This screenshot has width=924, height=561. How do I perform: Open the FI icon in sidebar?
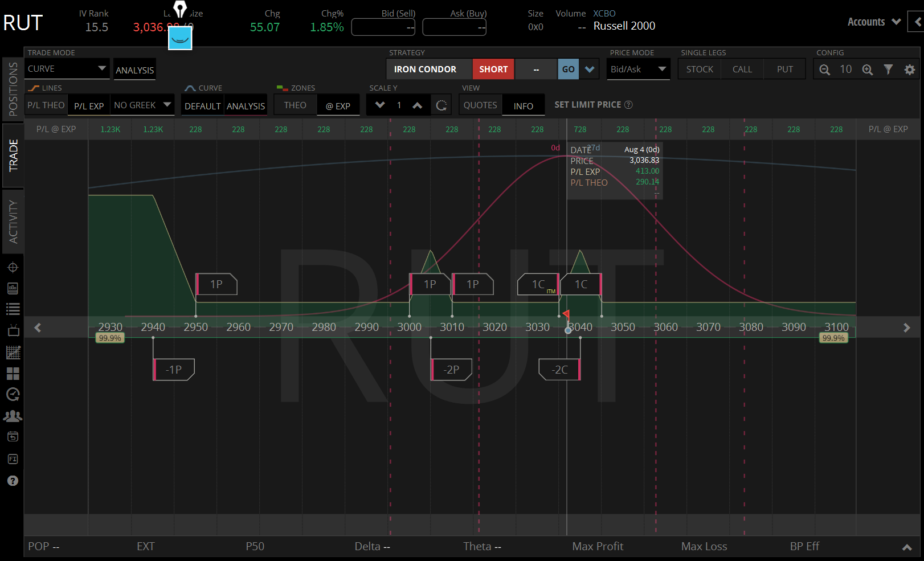13,459
